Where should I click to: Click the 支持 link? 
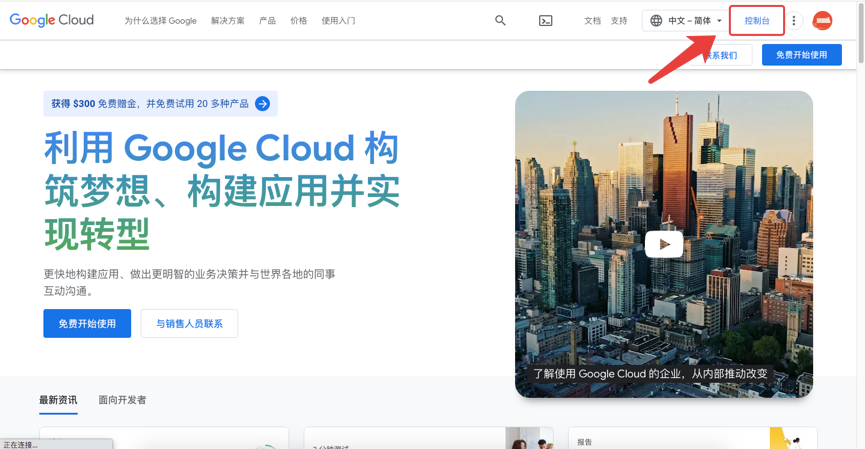click(619, 20)
